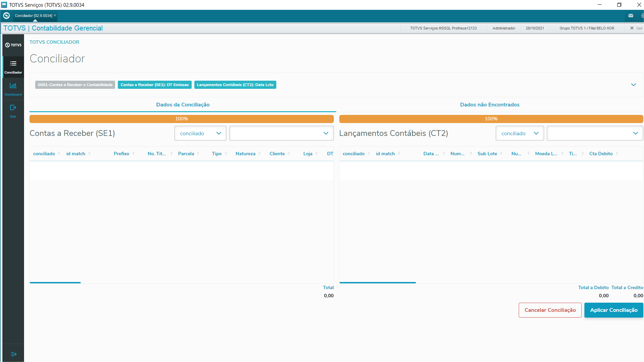The image size is (644, 362).
Task: Sort by Moeda L... column
Action: [x=562, y=154]
